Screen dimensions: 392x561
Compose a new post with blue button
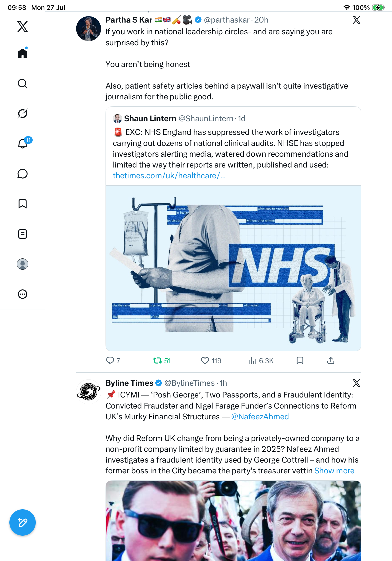(x=23, y=522)
